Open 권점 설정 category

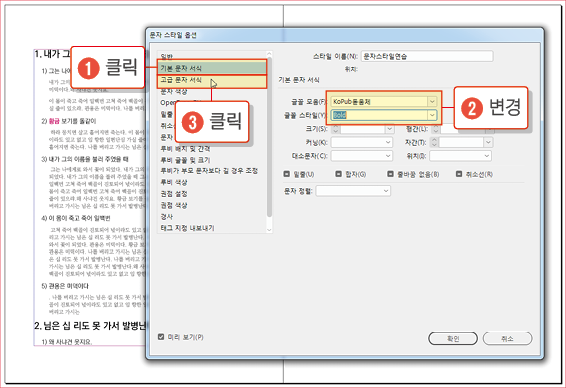click(174, 194)
